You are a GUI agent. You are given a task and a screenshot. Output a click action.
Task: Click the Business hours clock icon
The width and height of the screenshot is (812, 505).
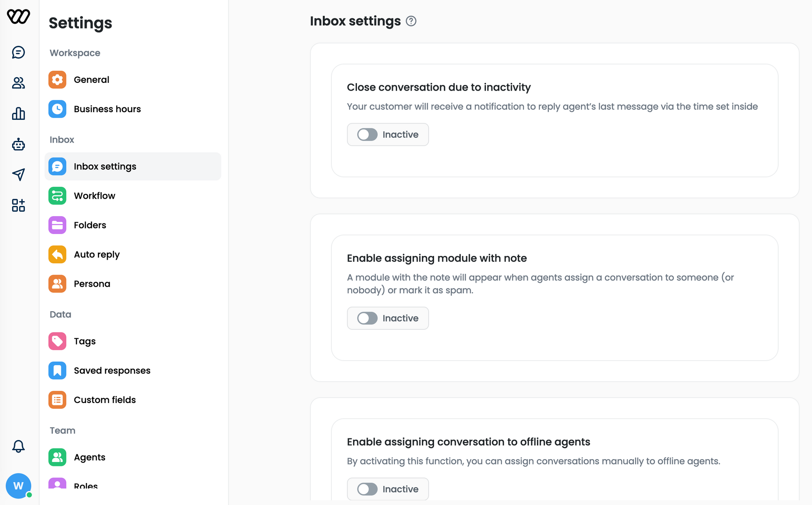(57, 109)
